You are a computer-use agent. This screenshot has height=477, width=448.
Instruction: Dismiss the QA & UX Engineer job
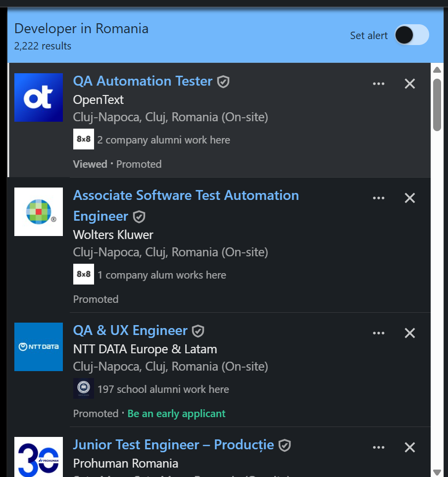pos(410,333)
